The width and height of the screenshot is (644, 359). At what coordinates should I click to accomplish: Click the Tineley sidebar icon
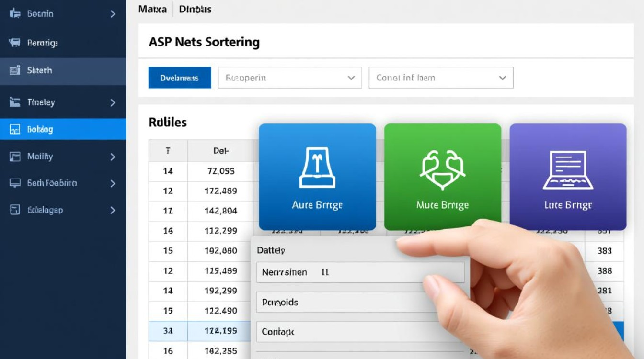[15, 102]
